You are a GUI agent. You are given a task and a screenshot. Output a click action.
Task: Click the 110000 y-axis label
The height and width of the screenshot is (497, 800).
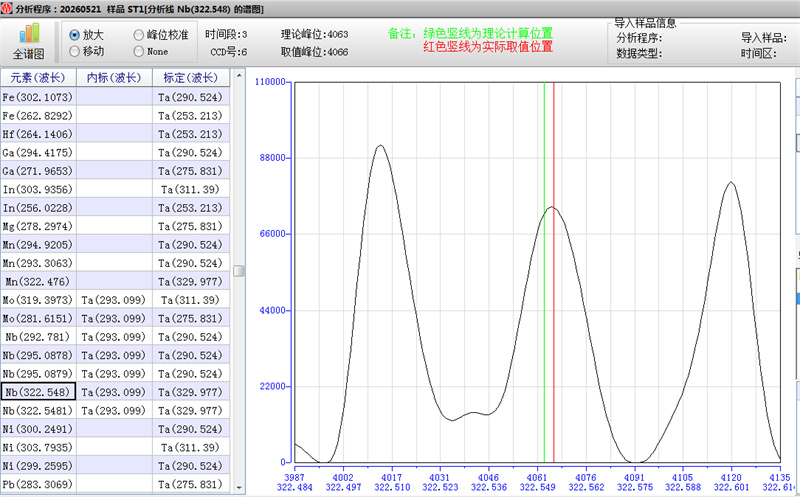[270, 82]
